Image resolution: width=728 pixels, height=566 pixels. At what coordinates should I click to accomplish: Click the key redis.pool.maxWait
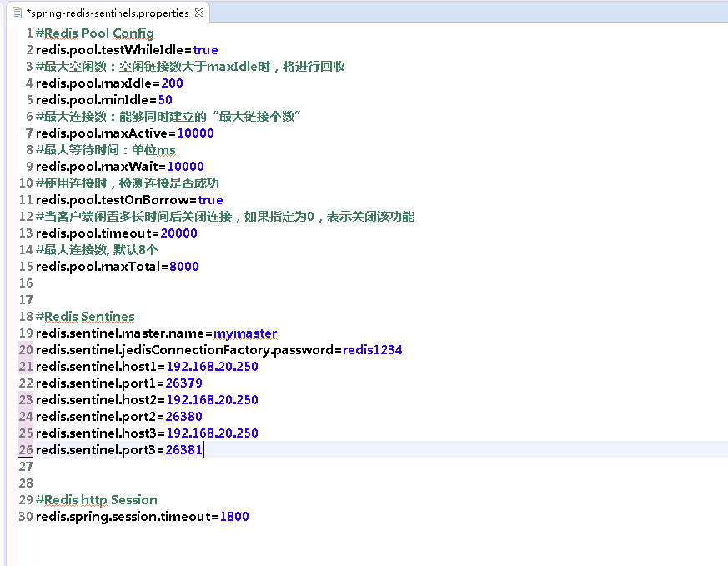[97, 167]
